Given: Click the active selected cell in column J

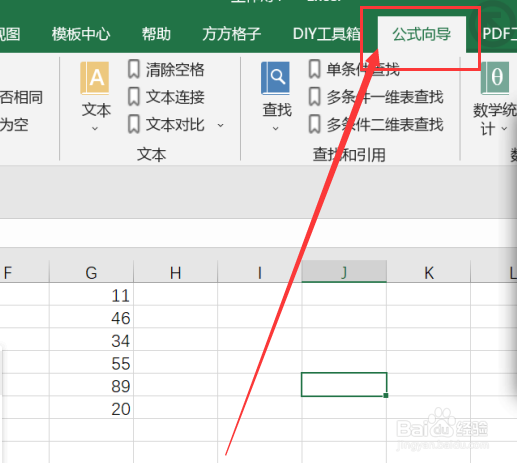Looking at the screenshot, I should [x=344, y=384].
